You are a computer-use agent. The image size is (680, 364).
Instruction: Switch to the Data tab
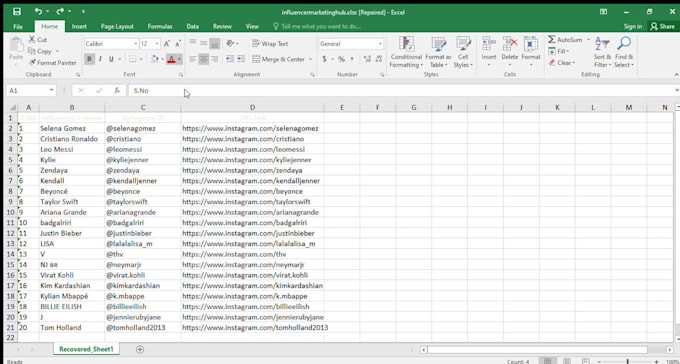pyautogui.click(x=193, y=26)
